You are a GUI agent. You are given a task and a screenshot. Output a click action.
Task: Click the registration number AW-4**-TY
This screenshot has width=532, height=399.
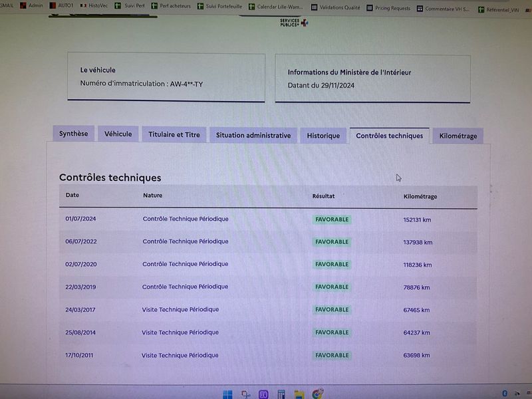click(x=186, y=84)
